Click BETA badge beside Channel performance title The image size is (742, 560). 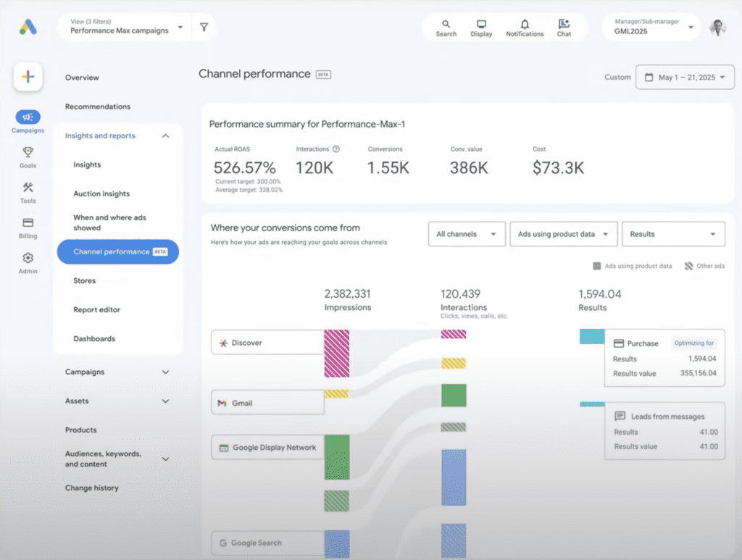pyautogui.click(x=323, y=75)
